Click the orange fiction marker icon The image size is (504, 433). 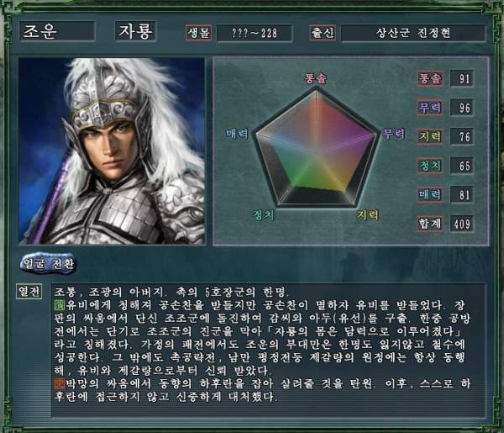click(x=59, y=383)
